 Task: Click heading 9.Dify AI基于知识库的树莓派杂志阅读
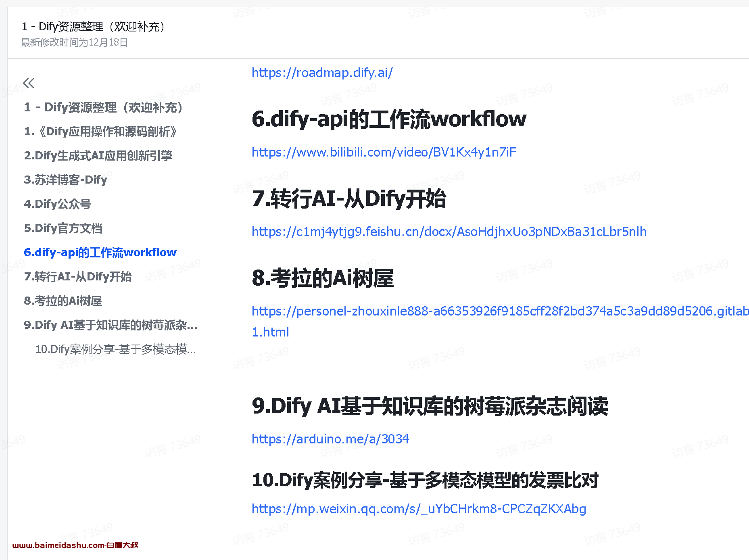click(430, 406)
